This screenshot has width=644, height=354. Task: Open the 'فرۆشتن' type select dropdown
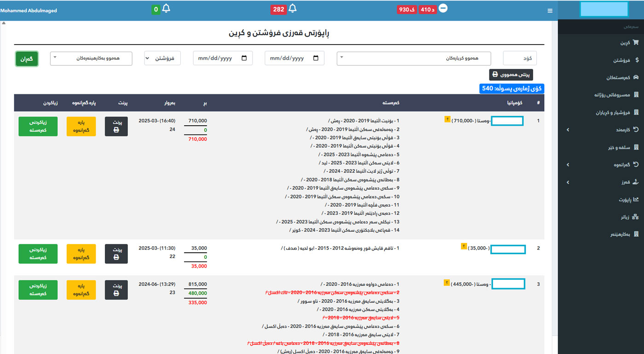pos(162,58)
